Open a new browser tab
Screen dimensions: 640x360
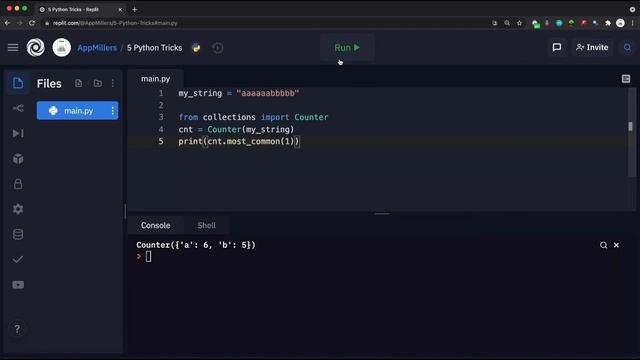tap(135, 9)
